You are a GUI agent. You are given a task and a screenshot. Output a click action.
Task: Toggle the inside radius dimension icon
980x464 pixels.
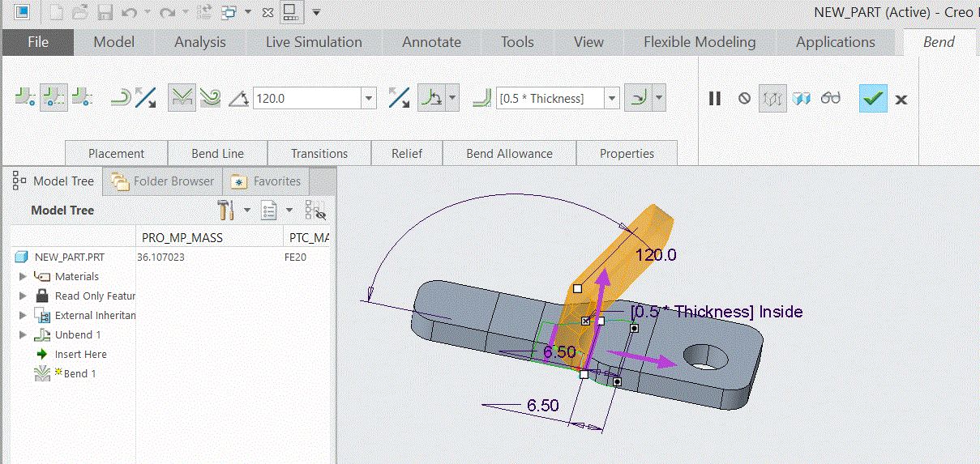tap(639, 98)
